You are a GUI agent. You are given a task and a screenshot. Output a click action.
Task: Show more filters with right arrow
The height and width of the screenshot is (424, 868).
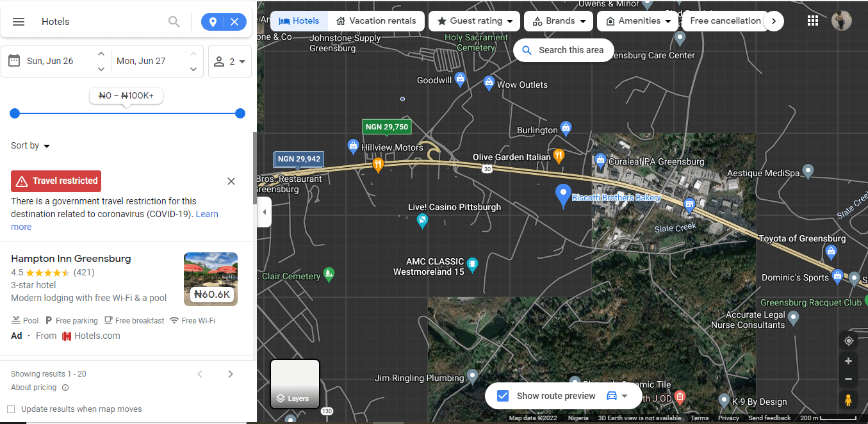[774, 21]
